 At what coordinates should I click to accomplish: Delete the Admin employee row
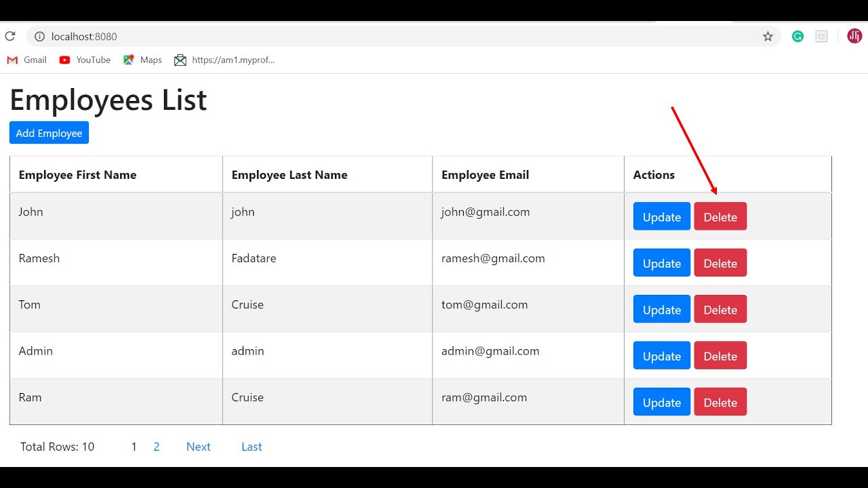(x=720, y=356)
